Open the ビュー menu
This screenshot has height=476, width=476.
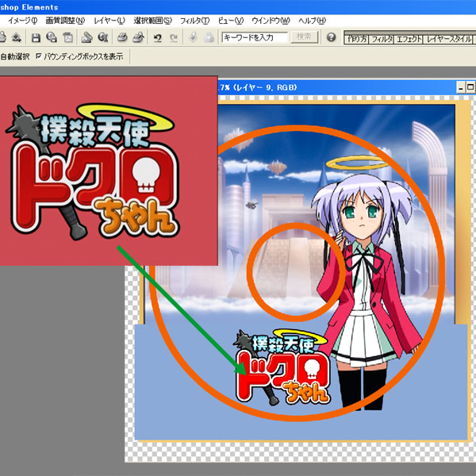(x=231, y=21)
